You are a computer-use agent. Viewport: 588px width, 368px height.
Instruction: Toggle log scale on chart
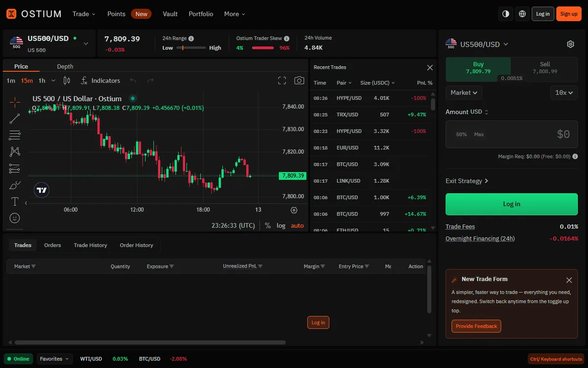[281, 226]
